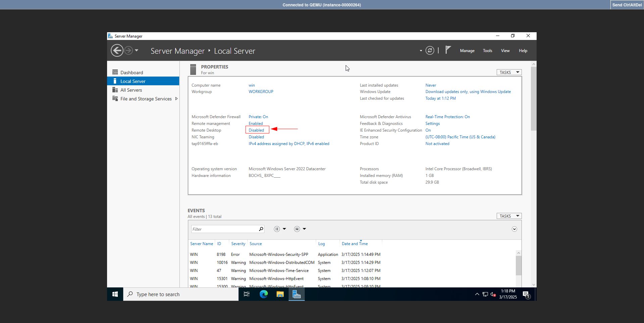Open the save query dropdown

point(300,229)
